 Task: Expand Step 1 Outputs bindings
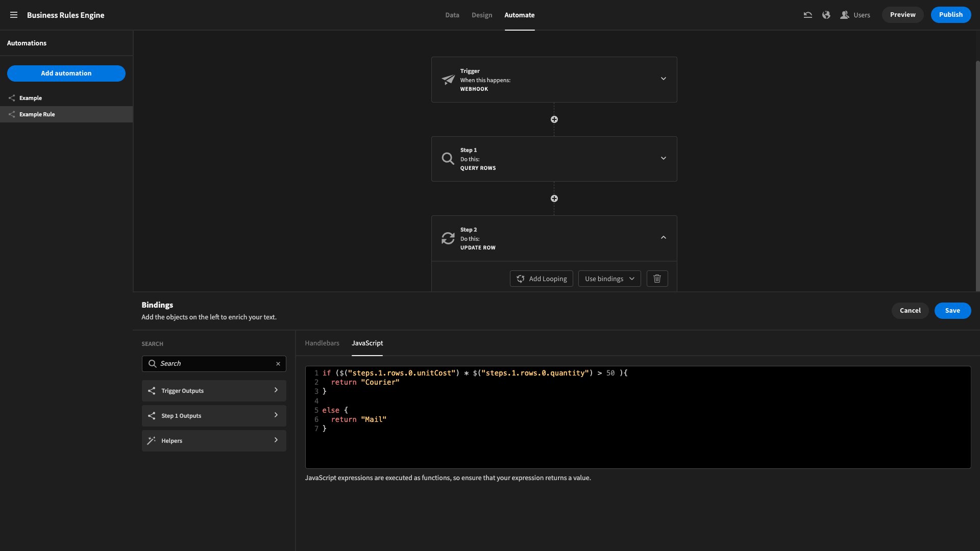point(214,416)
